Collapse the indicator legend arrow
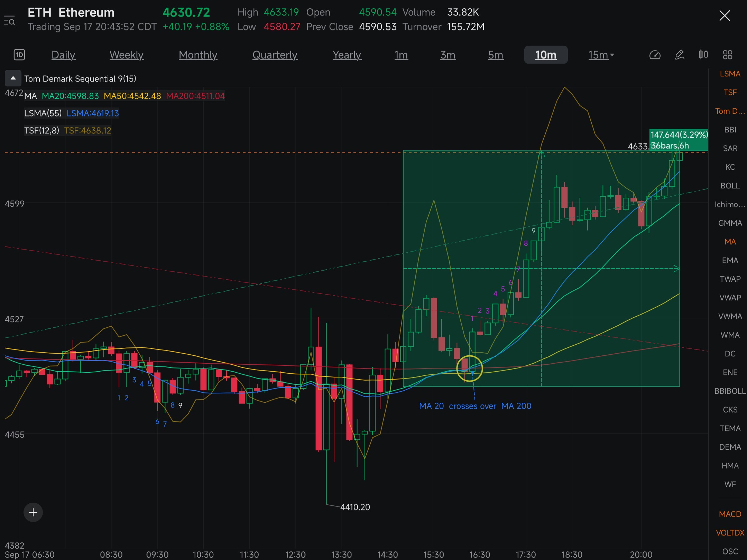The width and height of the screenshot is (747, 560). (x=13, y=78)
